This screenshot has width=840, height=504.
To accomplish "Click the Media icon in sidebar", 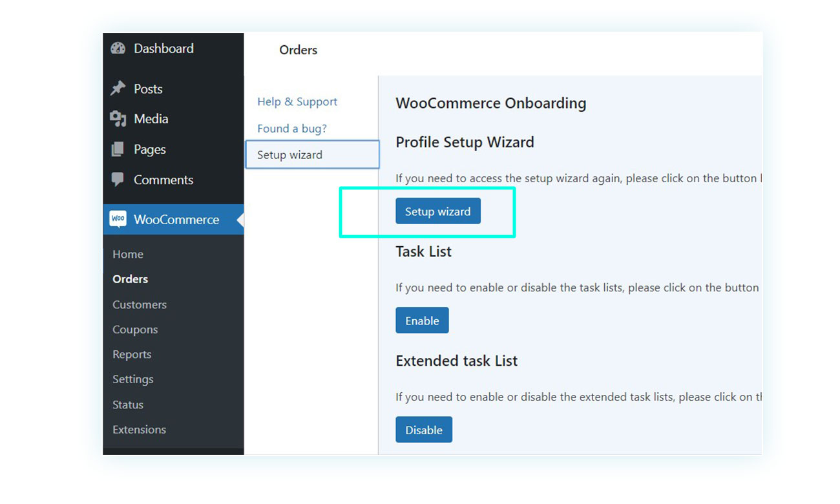I will click(x=118, y=118).
